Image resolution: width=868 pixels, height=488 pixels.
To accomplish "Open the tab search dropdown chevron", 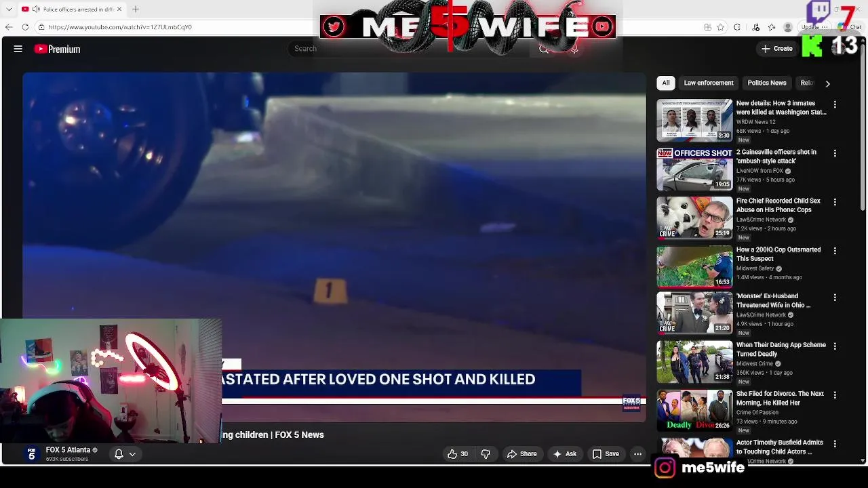I will pyautogui.click(x=9, y=9).
